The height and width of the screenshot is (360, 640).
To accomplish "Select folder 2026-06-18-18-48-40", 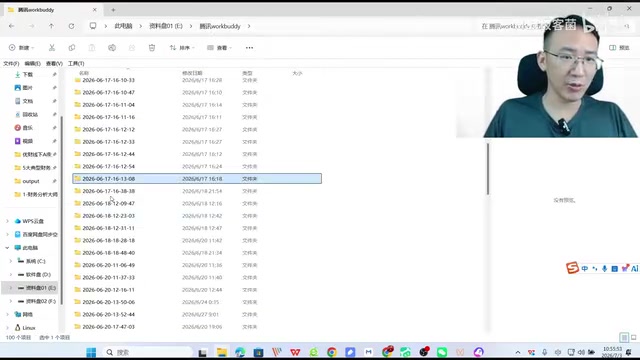I will (x=108, y=253).
